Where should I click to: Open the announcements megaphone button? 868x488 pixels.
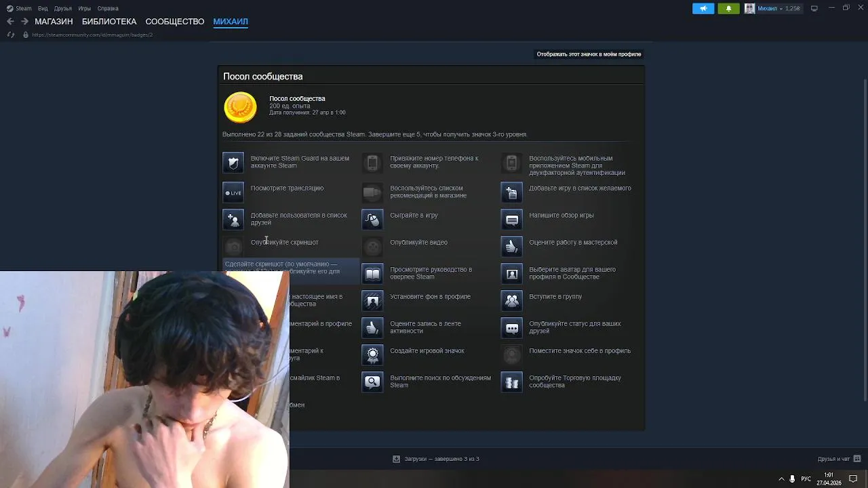click(703, 8)
